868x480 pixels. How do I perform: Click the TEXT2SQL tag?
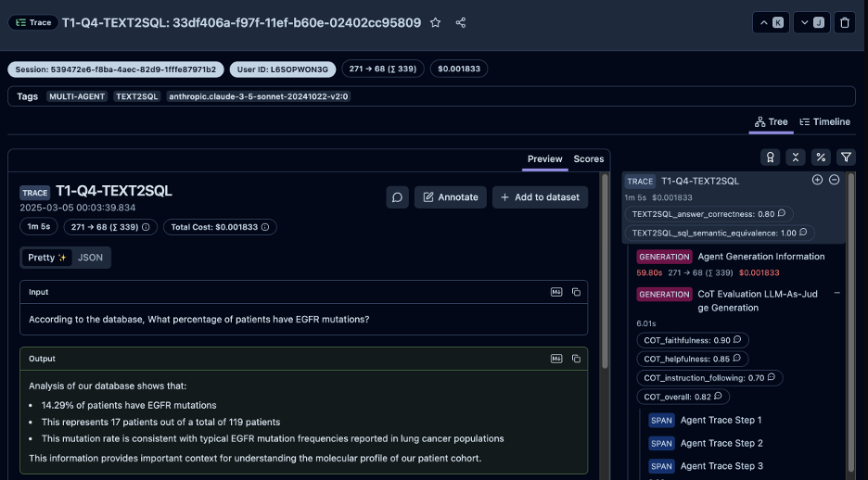(137, 96)
